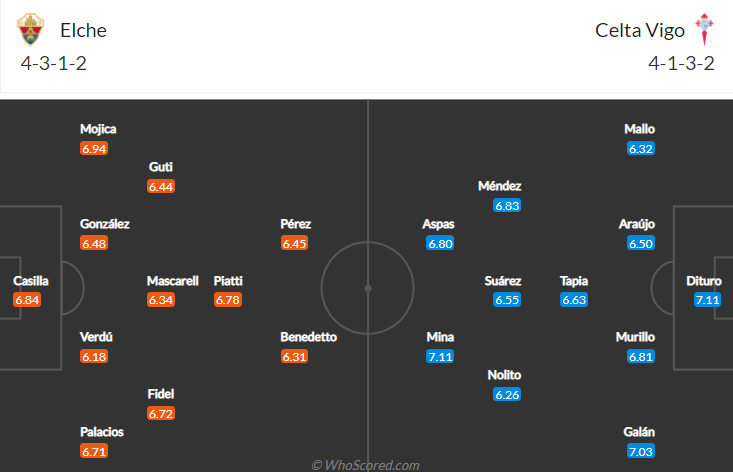
Task: Click Mina's 7.11 rating badge
Action: [440, 357]
